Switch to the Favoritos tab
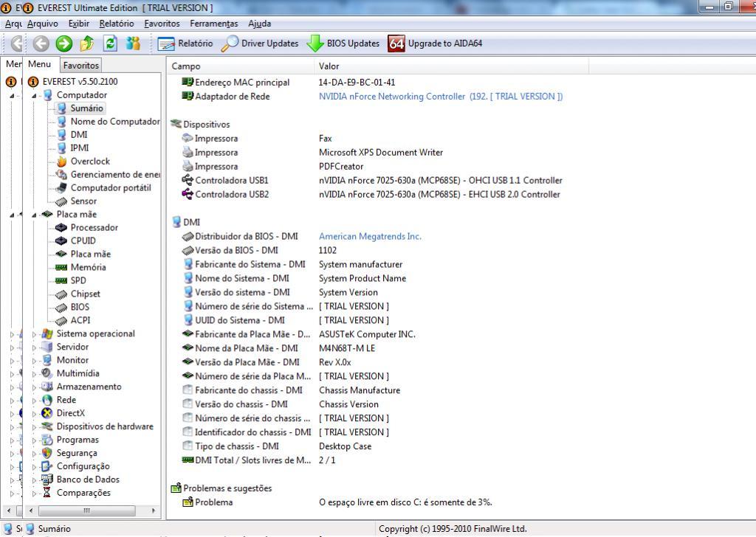The image size is (756, 537). [x=81, y=66]
